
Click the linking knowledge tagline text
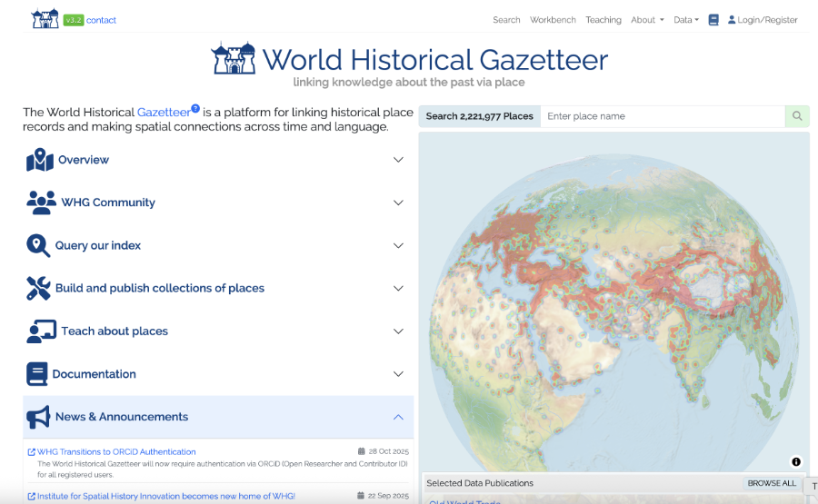[408, 83]
